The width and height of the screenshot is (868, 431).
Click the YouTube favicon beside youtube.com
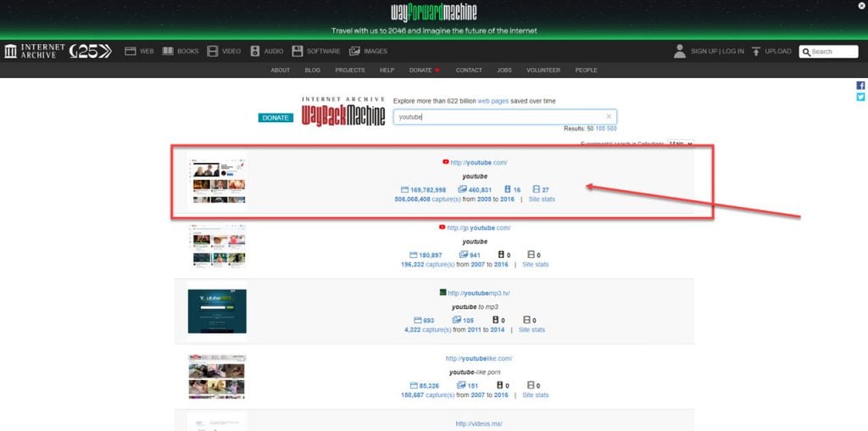446,162
